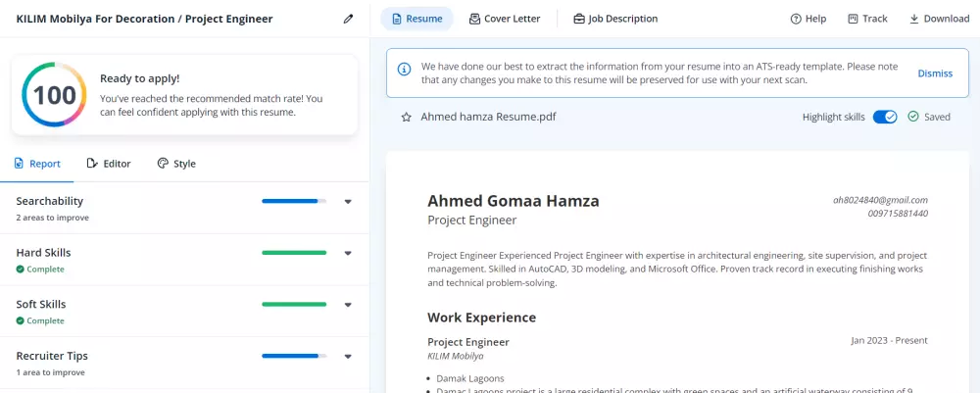Click the match score 100 circle
Viewport: 980px width, 393px height.
click(x=55, y=94)
